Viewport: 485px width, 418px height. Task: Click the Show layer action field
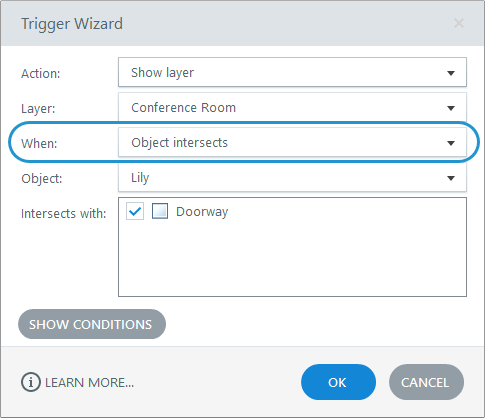coord(292,72)
